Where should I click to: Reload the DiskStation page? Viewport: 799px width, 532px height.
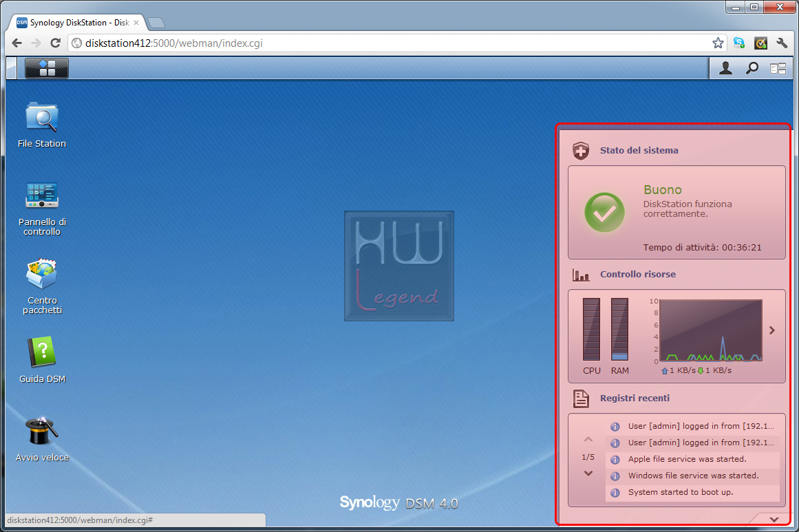pyautogui.click(x=56, y=43)
